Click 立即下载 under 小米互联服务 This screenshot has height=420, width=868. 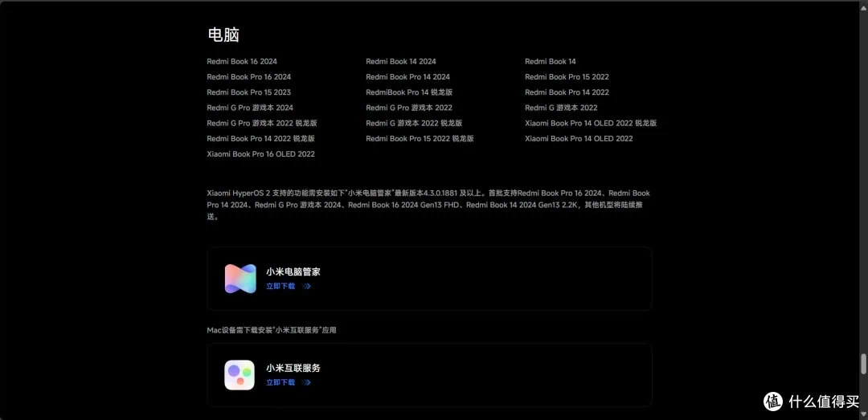click(280, 382)
